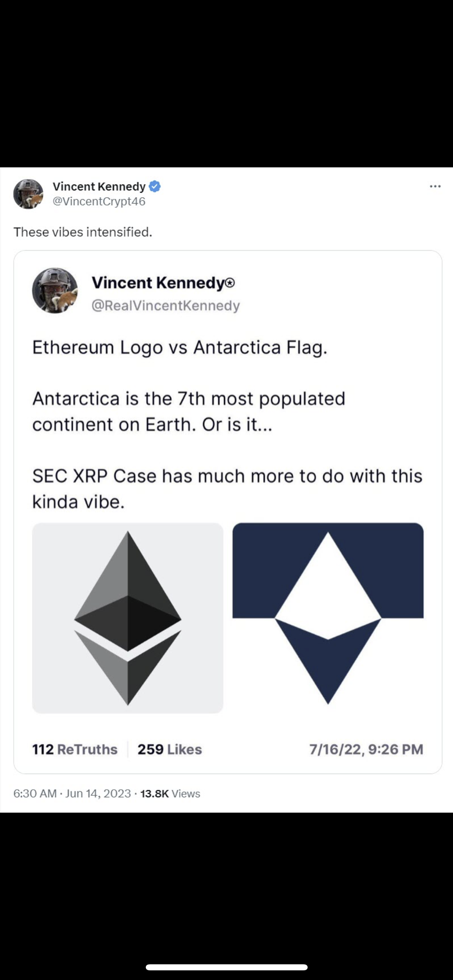The image size is (453, 980).
Task: View the 112 ReTruths count
Action: pyautogui.click(x=75, y=749)
